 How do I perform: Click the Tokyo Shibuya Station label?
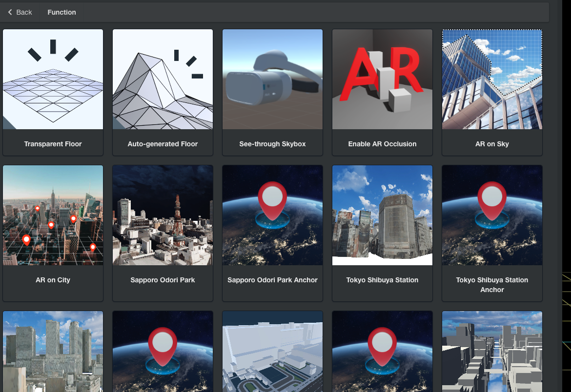click(x=382, y=280)
